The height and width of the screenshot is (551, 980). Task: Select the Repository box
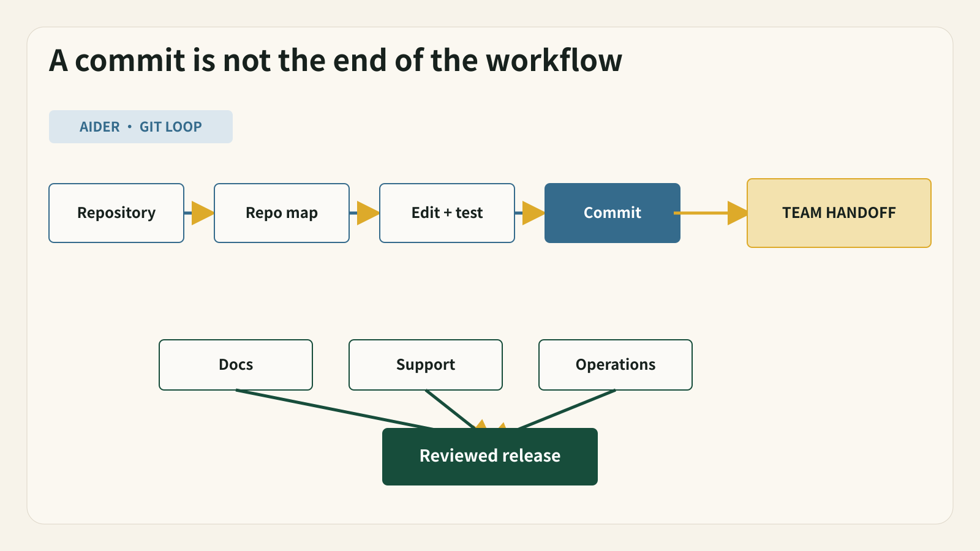click(116, 213)
